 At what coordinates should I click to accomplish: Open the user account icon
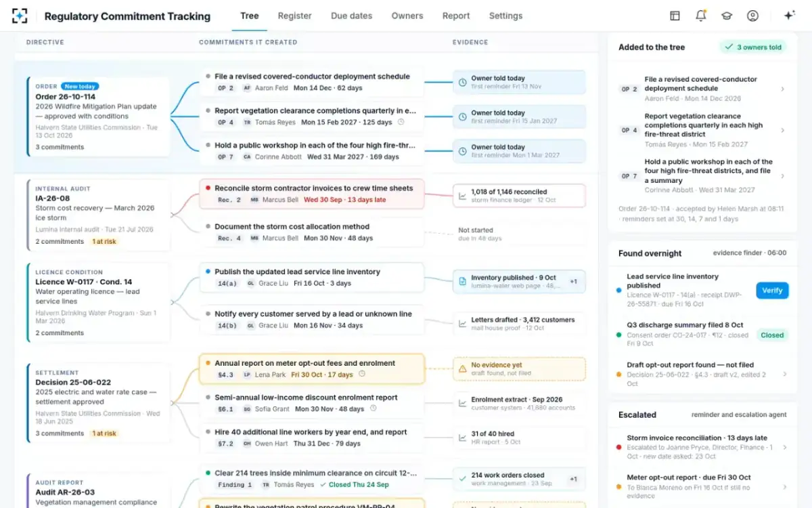(752, 16)
